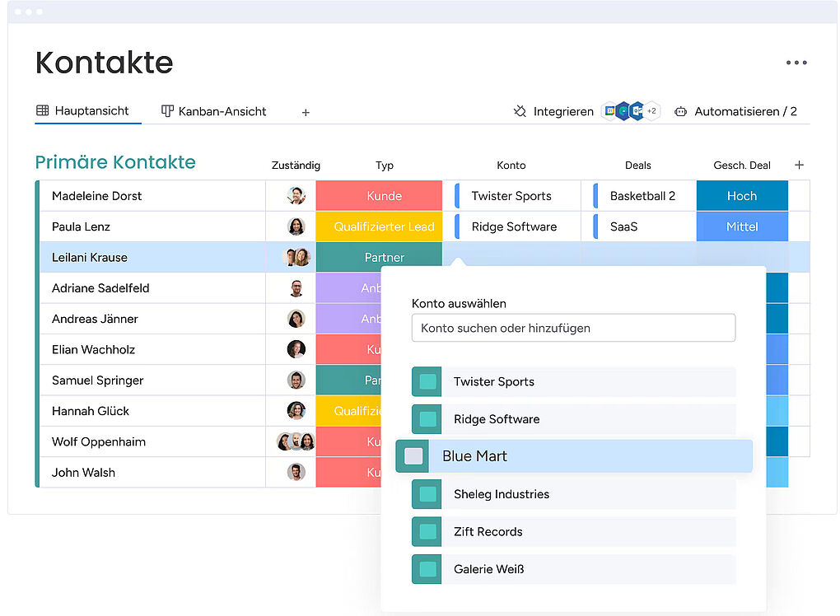Check the Blue Mart checkbox
This screenshot has width=840, height=616.
click(x=413, y=456)
